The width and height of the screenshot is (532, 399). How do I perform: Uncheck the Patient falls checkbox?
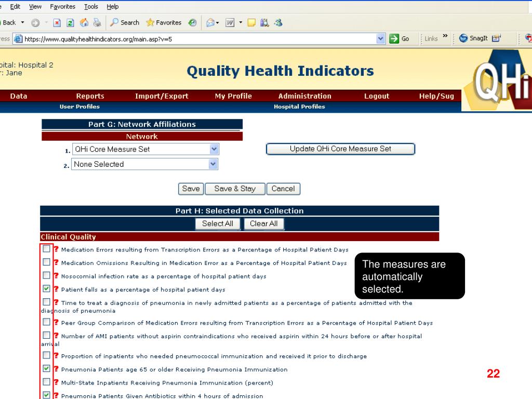click(46, 288)
